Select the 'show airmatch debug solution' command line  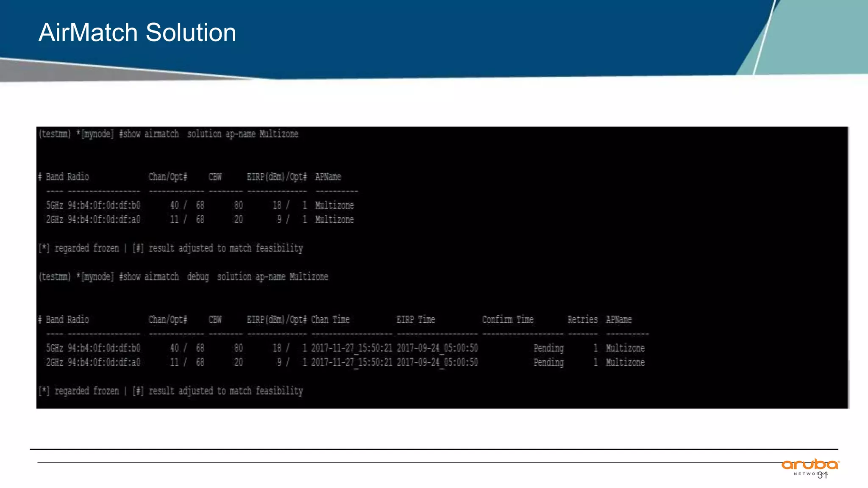click(x=183, y=277)
